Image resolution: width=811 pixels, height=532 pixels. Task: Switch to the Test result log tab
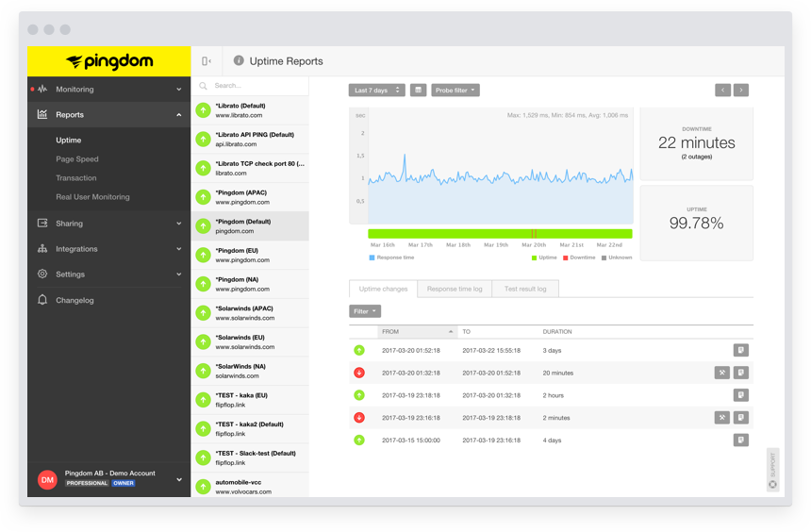(x=525, y=289)
